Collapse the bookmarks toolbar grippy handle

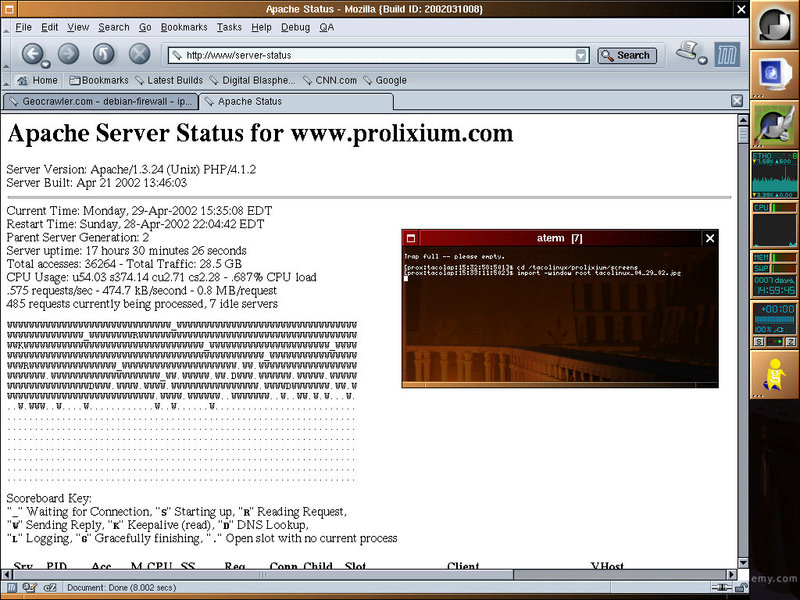click(6, 80)
